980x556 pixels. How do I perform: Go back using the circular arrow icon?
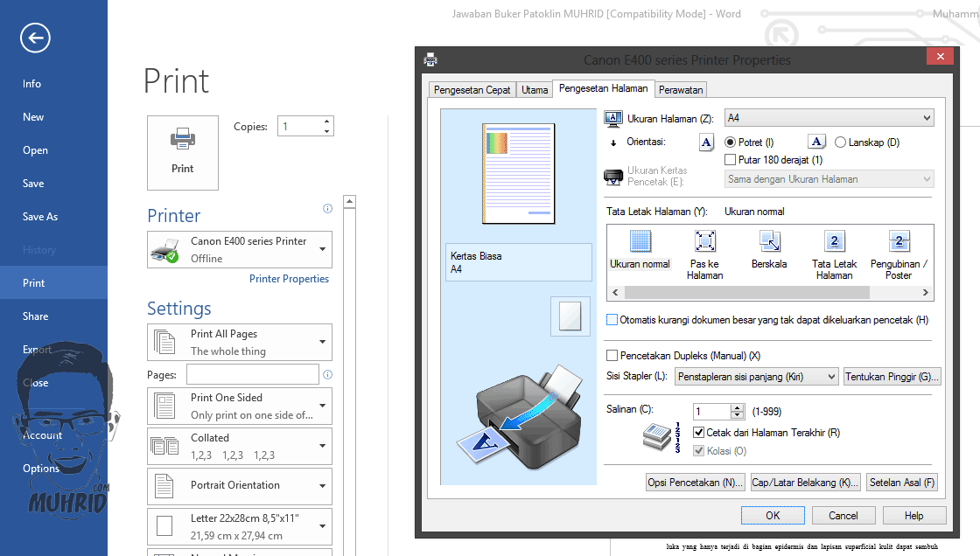pyautogui.click(x=35, y=38)
